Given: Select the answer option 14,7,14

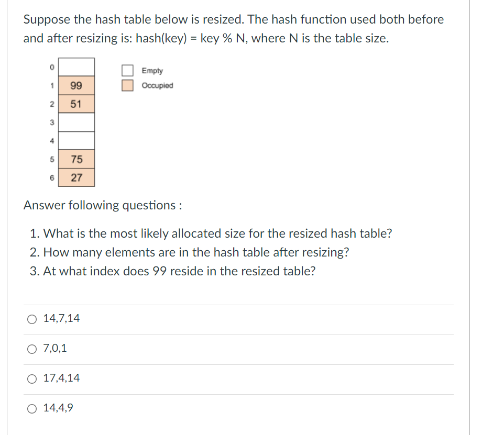Looking at the screenshot, I should click(31, 318).
